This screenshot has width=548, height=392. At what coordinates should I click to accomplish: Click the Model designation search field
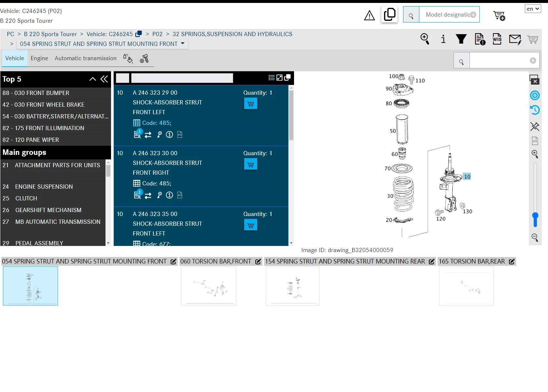pos(449,15)
